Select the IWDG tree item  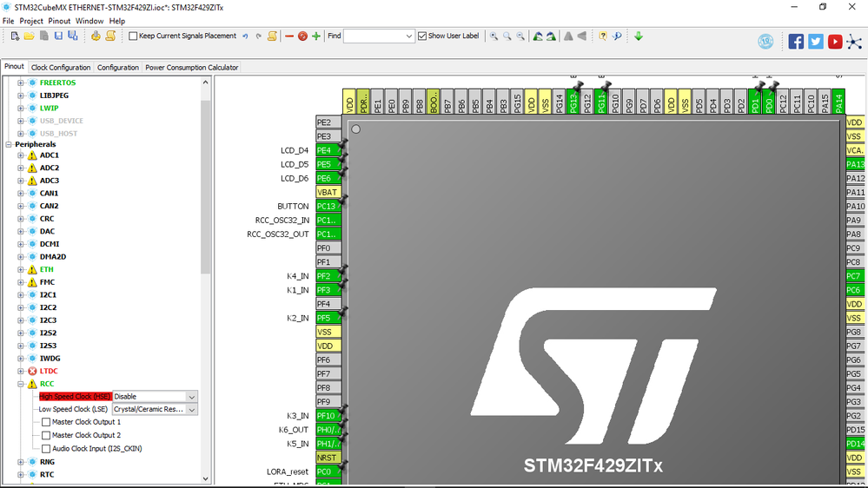[x=50, y=359]
